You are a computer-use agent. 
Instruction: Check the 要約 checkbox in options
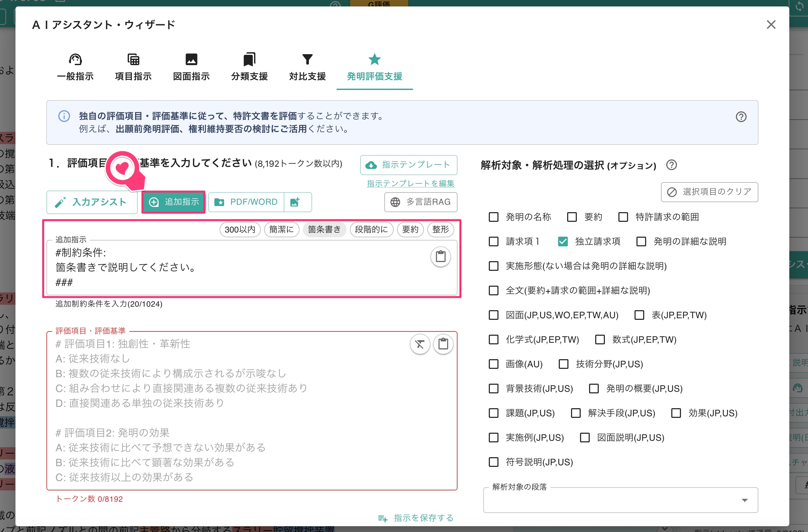[x=572, y=217]
